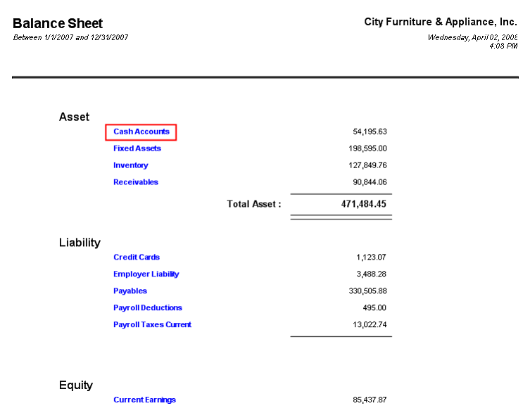Open the Receivables link
The image size is (530, 420).
click(136, 182)
